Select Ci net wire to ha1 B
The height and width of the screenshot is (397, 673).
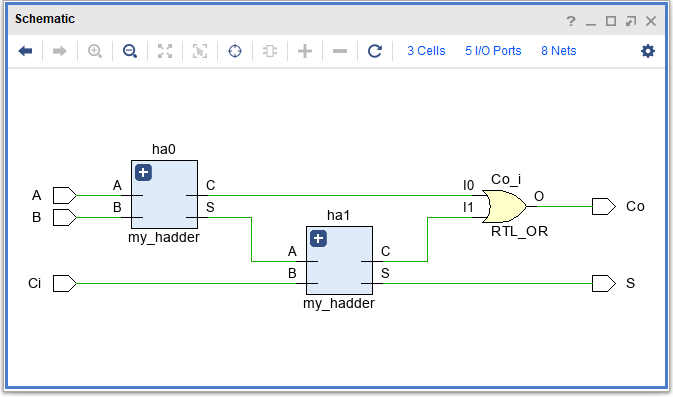(x=185, y=284)
